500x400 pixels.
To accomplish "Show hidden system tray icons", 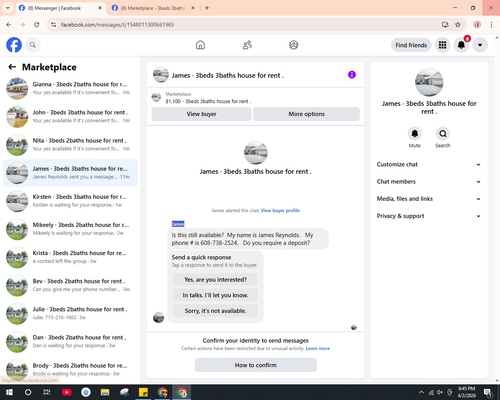I will pyautogui.click(x=421, y=392).
